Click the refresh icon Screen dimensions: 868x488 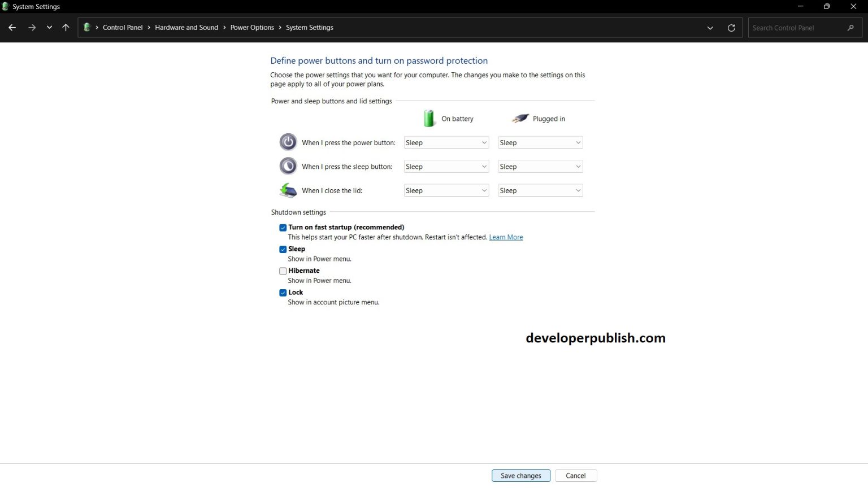pyautogui.click(x=731, y=27)
